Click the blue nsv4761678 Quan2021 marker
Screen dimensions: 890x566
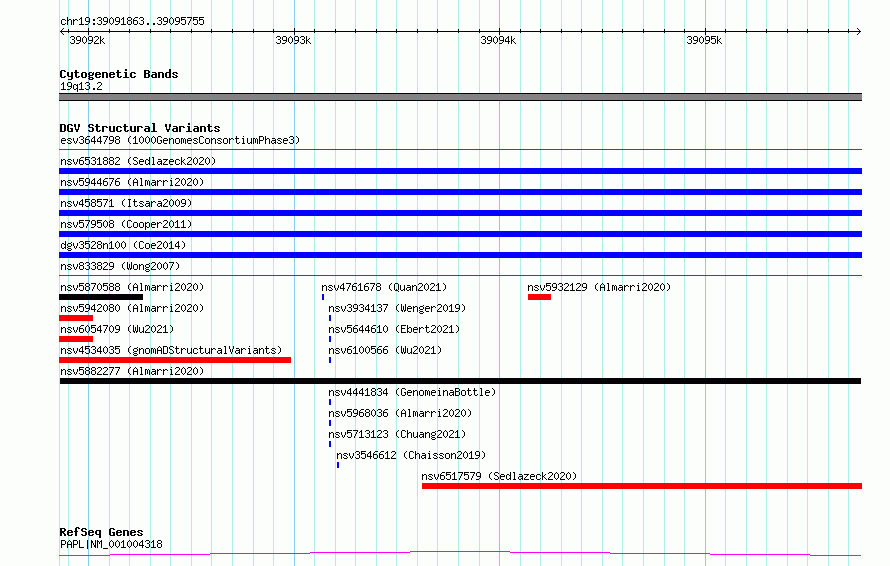(x=323, y=297)
